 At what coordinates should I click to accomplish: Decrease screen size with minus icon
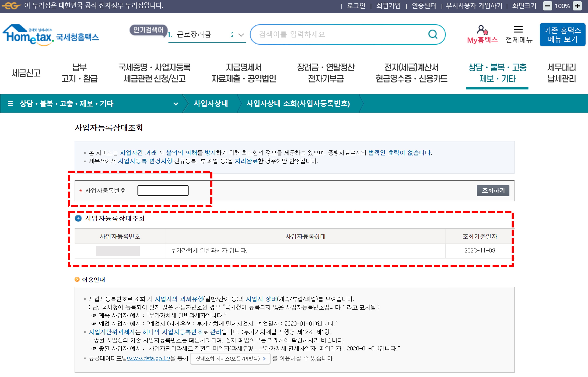[547, 6]
